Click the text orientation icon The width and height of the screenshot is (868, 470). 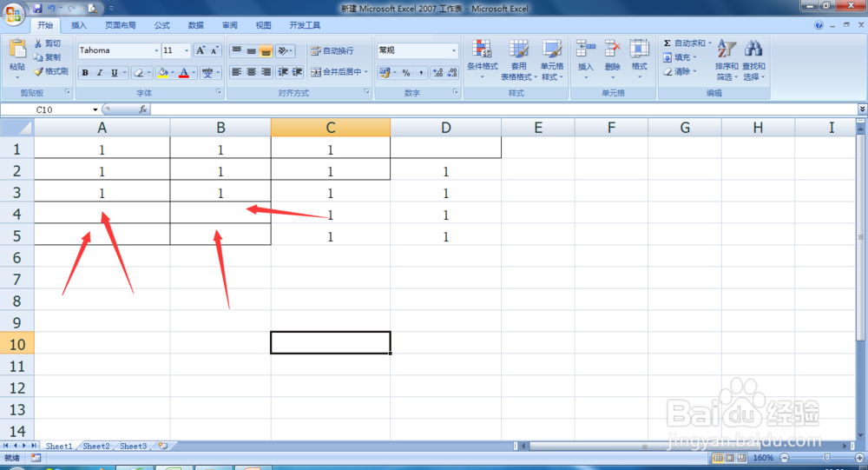click(x=284, y=51)
